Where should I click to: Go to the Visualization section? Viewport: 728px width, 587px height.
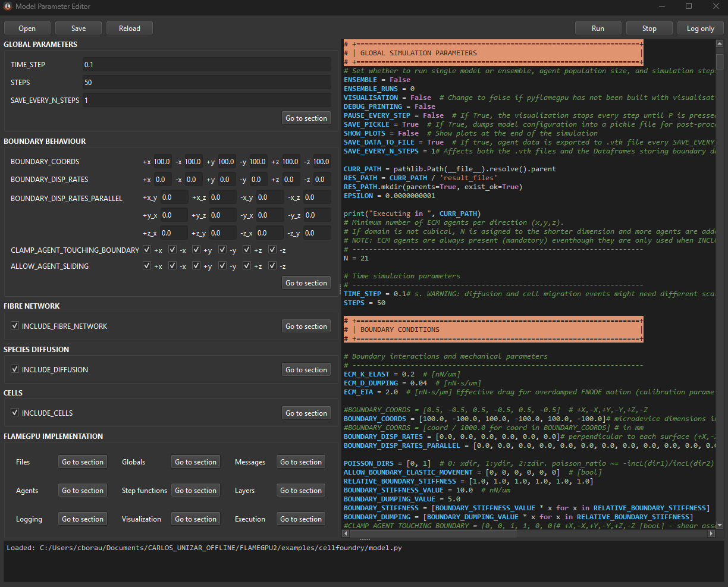click(195, 519)
